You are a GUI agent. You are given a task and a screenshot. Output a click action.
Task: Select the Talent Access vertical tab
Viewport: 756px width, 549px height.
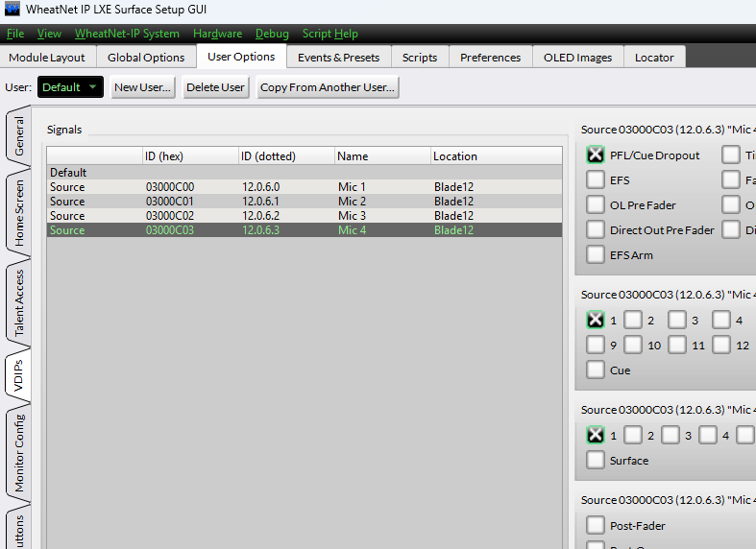(19, 302)
